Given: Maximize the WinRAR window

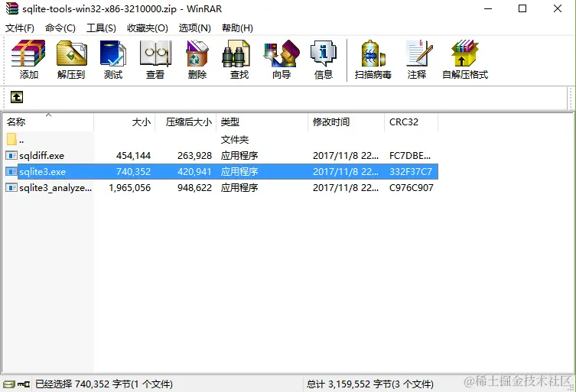Looking at the screenshot, I should pos(522,8).
